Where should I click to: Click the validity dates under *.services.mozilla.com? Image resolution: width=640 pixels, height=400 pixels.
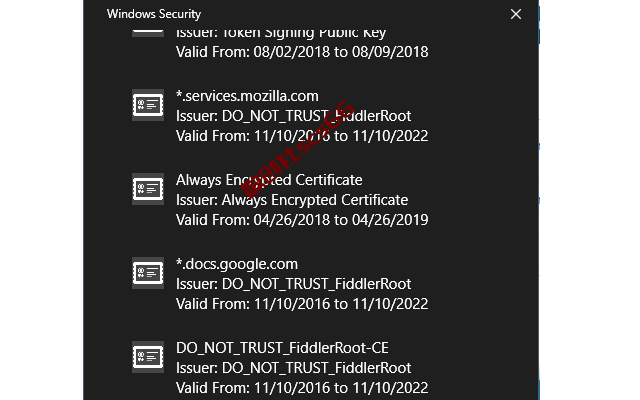coord(302,136)
